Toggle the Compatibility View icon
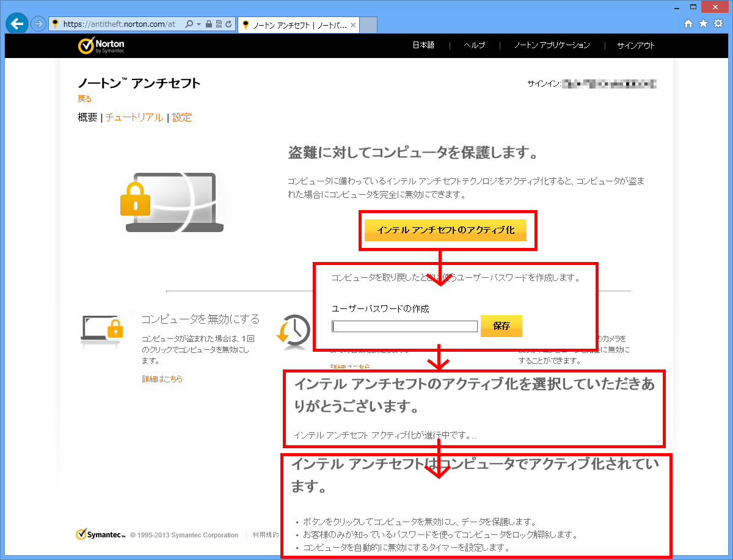This screenshot has height=560, width=733. point(219,24)
